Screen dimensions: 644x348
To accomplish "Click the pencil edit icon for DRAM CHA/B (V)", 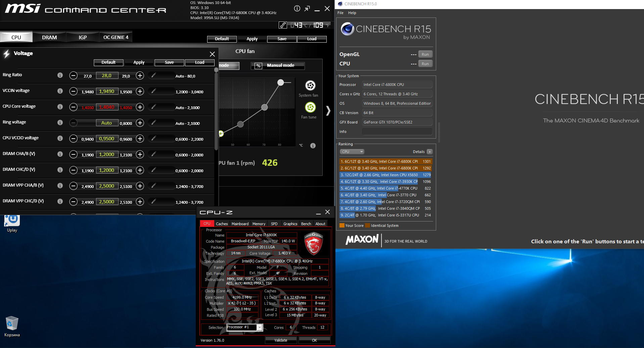I will [153, 154].
